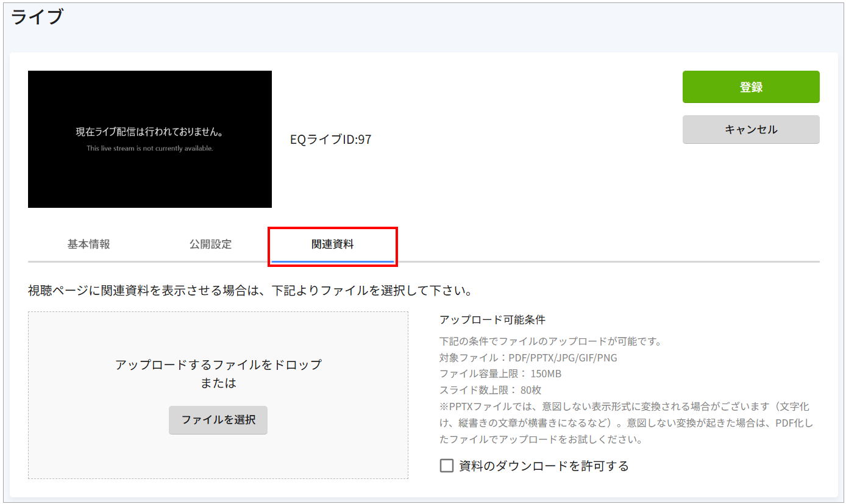Open the 公開設定 tab
Viewport: 846px width, 504px height.
211,244
